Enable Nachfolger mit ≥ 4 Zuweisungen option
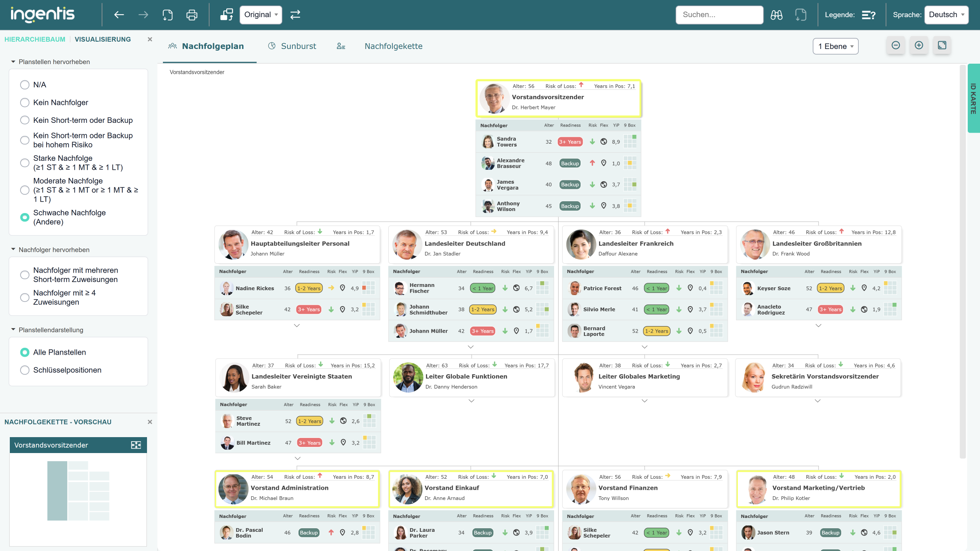 coord(25,298)
